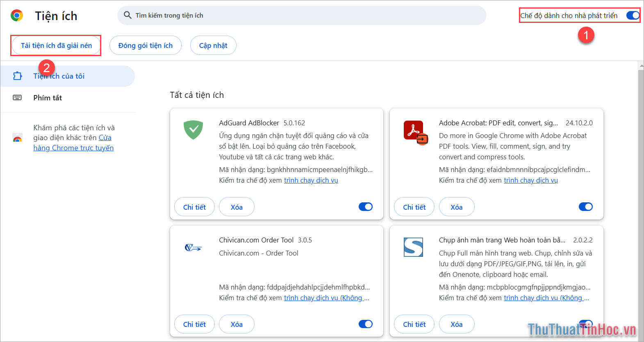This screenshot has height=342, width=644.
Task: Focus the Tìm kiếm trong tiện ích field
Action: point(303,16)
